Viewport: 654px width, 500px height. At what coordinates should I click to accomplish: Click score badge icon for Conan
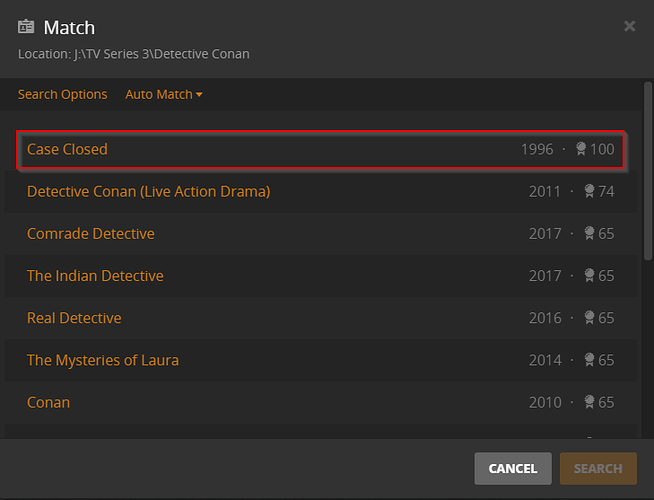(589, 402)
